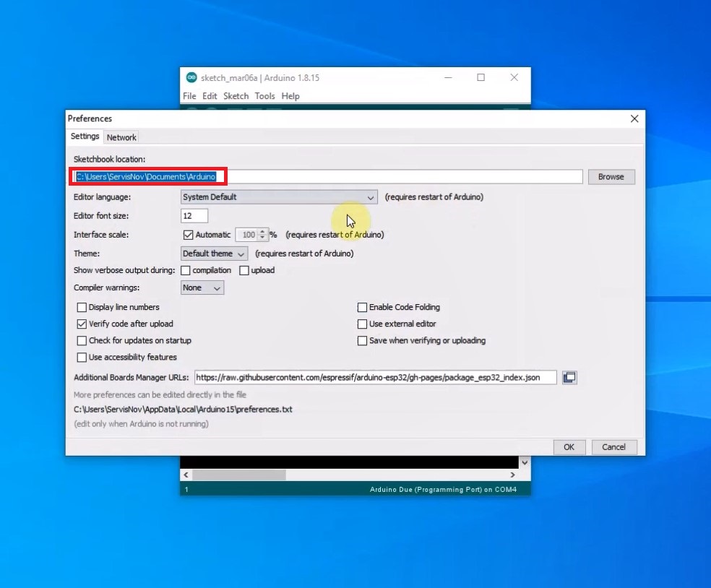Viewport: 711px width, 588px height.
Task: Switch to the Network tab
Action: [x=121, y=137]
